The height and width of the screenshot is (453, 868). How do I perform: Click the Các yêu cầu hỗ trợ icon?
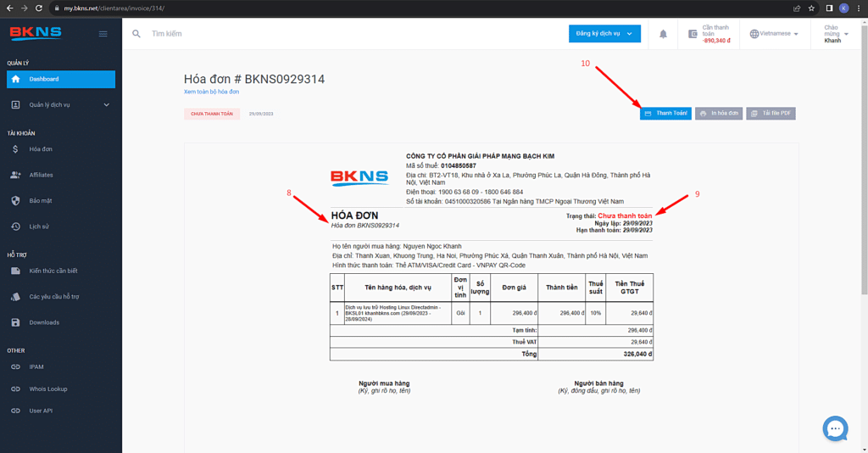(15, 297)
